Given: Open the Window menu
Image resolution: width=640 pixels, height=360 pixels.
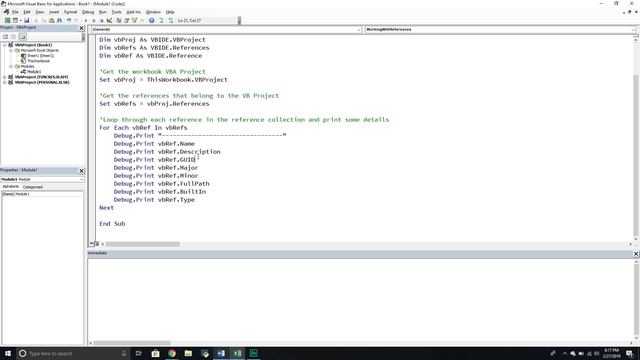Looking at the screenshot, I should coord(153,12).
